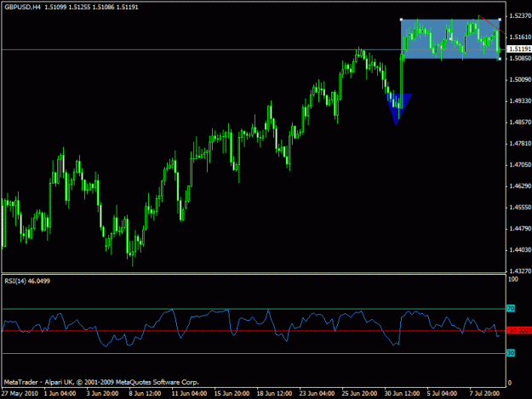Click the 1.47810 price scale value
The height and width of the screenshot is (399, 532).
tap(520, 144)
